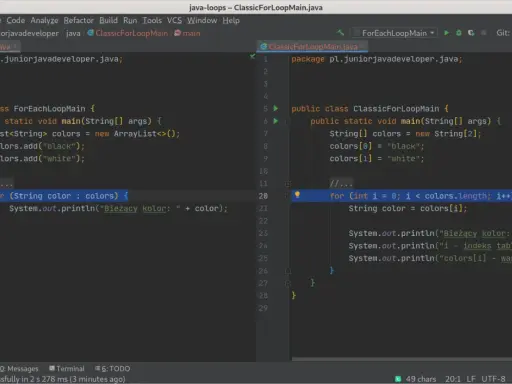
Task: Change line separator via LF status item
Action: (471, 379)
